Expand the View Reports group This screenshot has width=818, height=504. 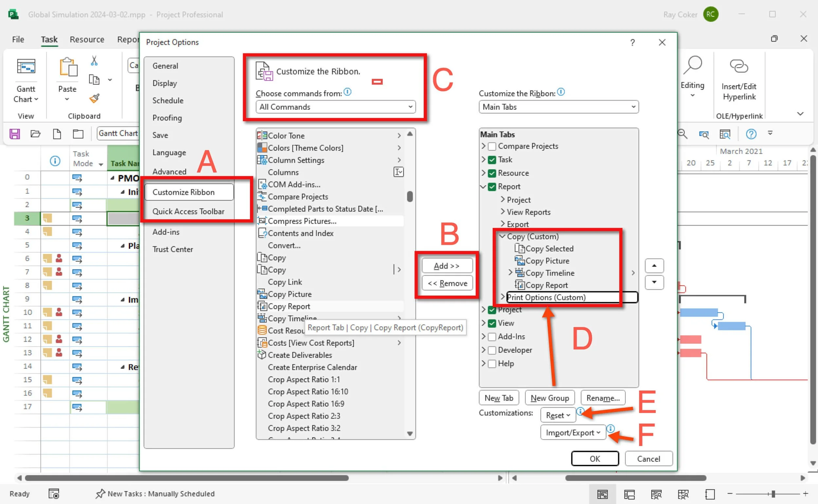coord(503,212)
